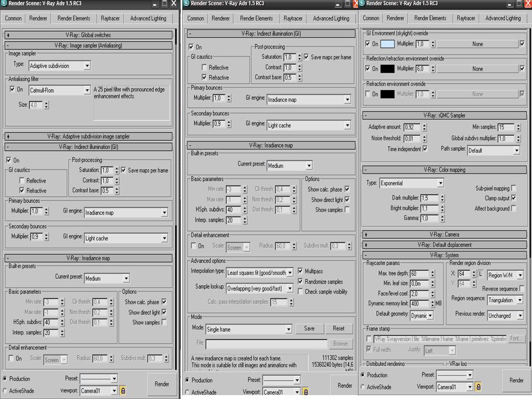
Task: Click Refraction environment override black color swatch
Action: (387, 94)
